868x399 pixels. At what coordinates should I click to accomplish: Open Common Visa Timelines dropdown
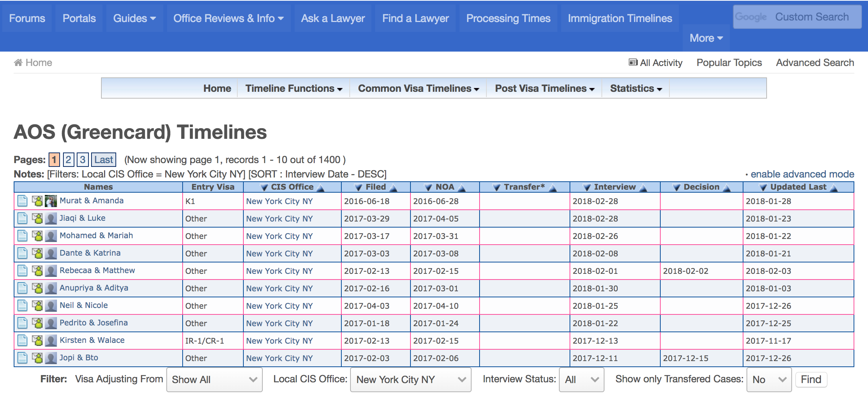[x=418, y=88]
